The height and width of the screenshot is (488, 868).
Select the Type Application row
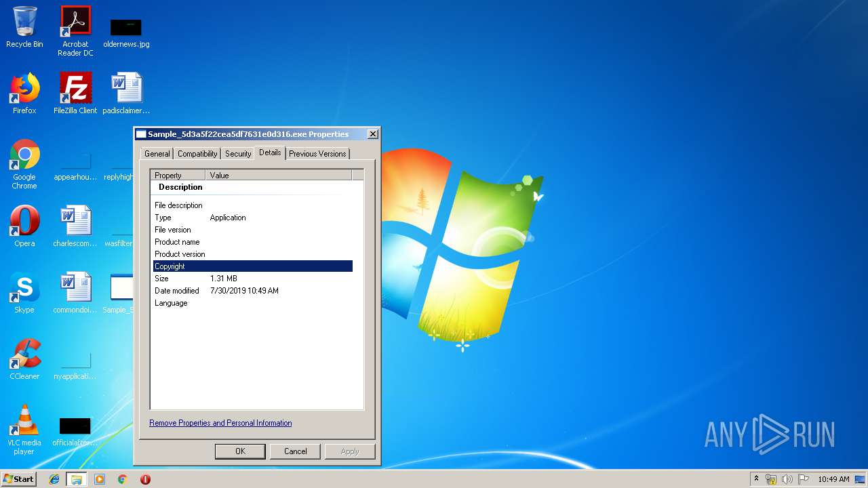pos(253,218)
